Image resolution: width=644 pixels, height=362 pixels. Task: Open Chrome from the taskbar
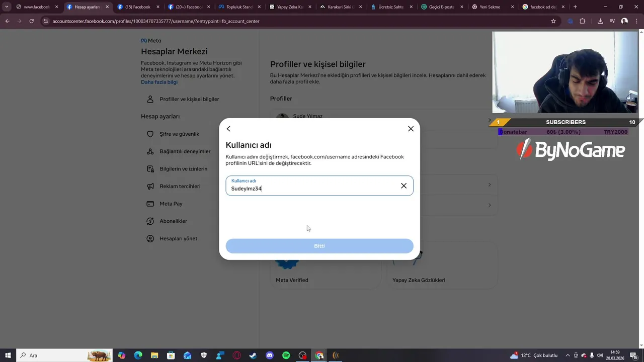319,355
